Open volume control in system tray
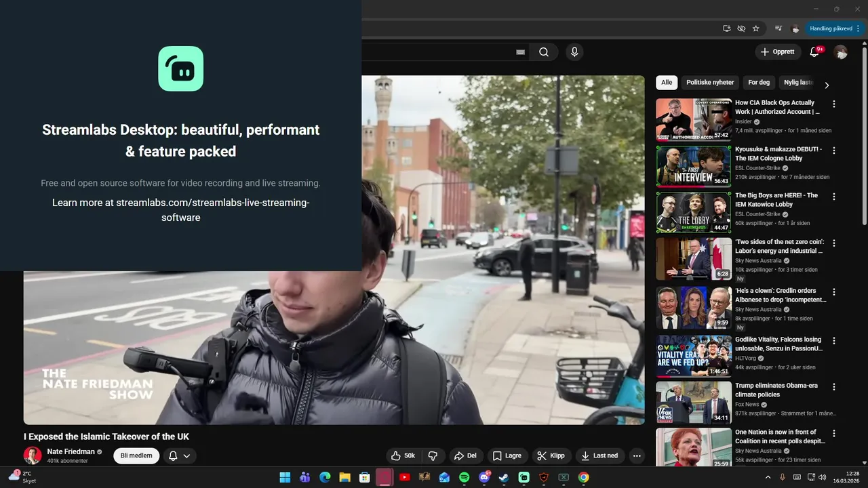868x488 pixels. point(823,477)
